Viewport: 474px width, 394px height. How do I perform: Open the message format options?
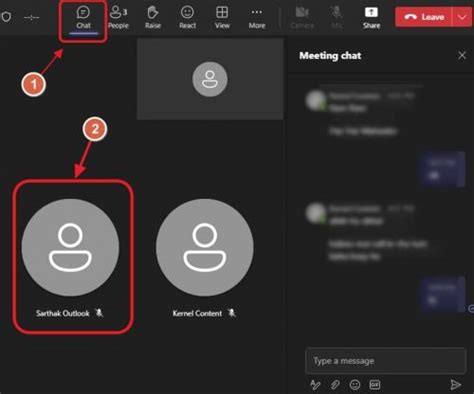click(315, 385)
